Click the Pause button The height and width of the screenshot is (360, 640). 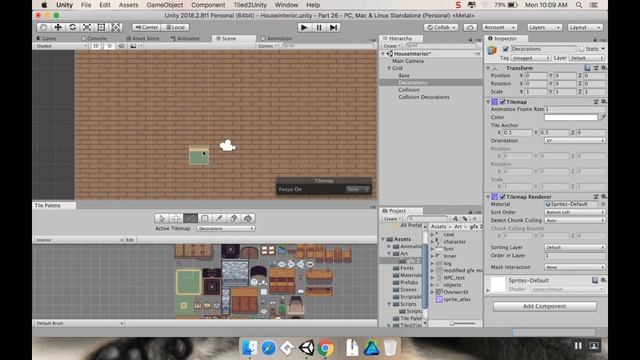click(319, 27)
